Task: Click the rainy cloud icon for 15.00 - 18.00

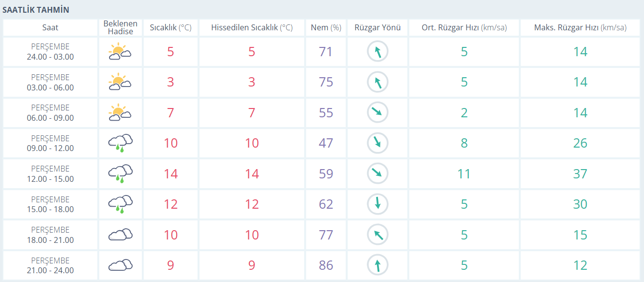Action: point(120,204)
